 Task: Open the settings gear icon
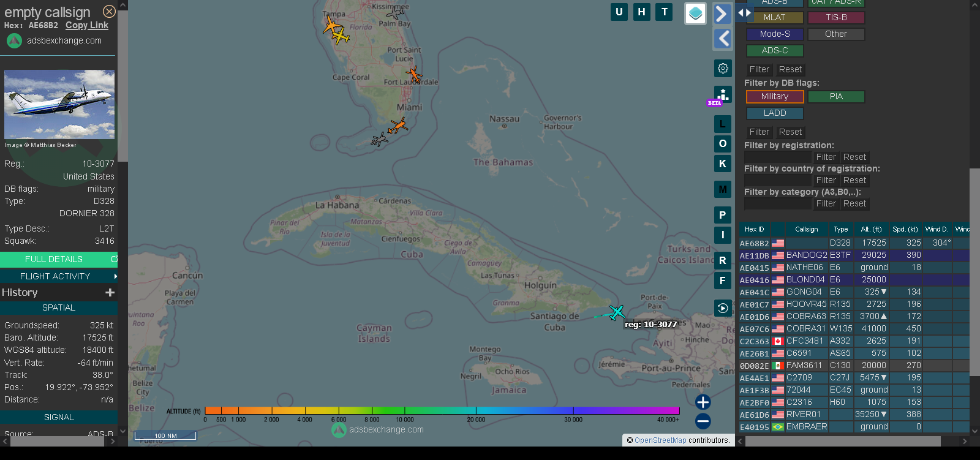coord(723,68)
